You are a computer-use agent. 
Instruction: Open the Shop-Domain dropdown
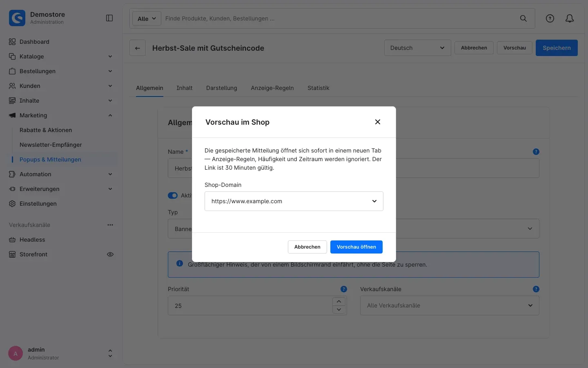pos(294,201)
